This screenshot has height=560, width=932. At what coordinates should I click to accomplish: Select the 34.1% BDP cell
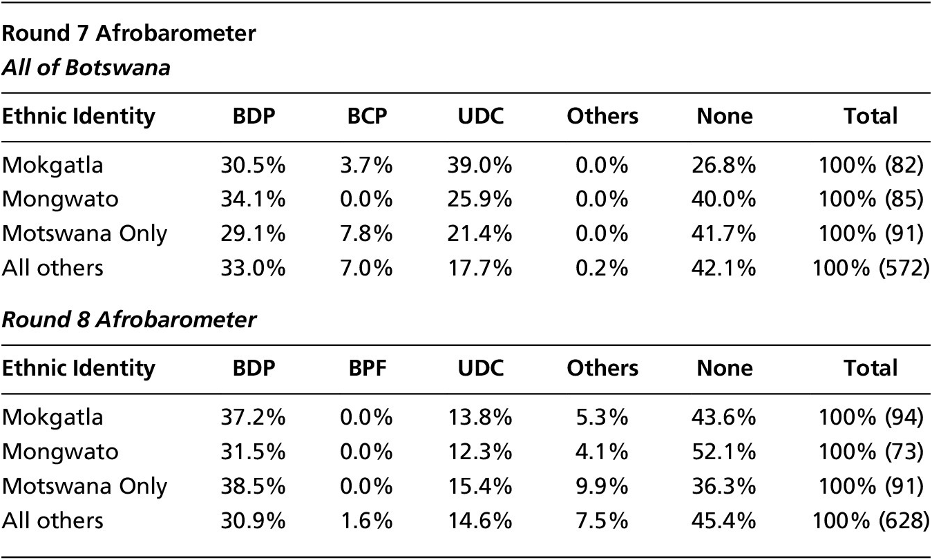[x=254, y=200]
